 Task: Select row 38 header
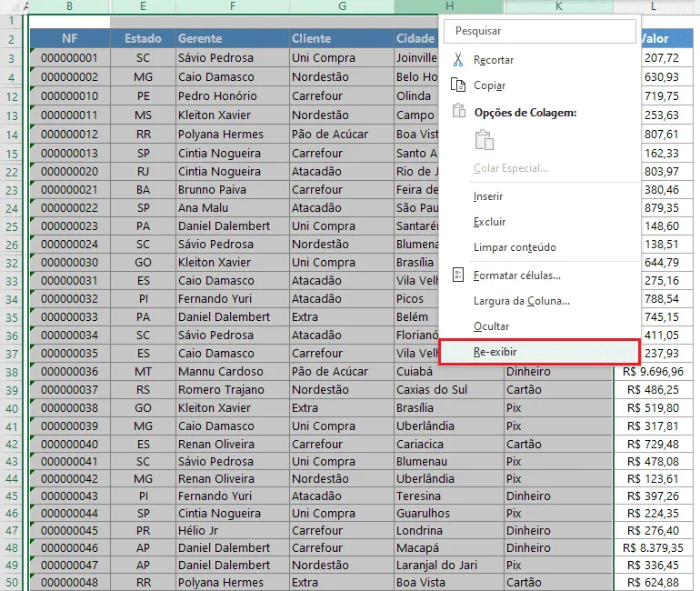[12, 371]
